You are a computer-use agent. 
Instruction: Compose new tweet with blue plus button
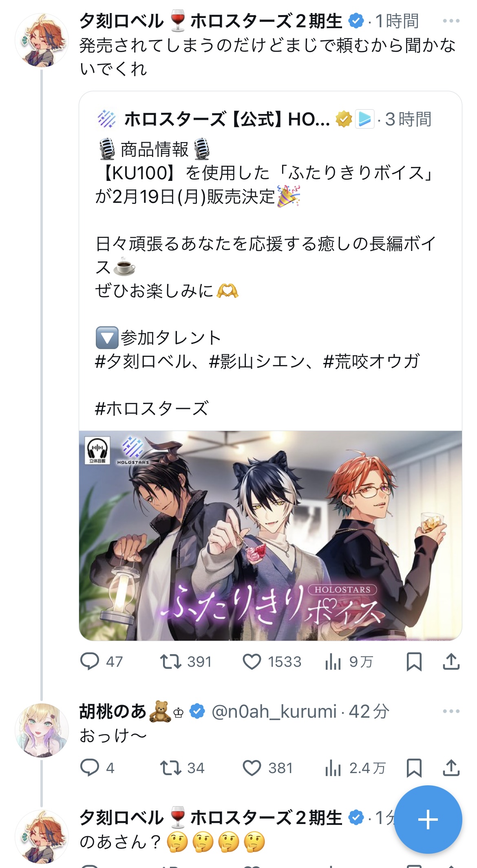tap(428, 820)
